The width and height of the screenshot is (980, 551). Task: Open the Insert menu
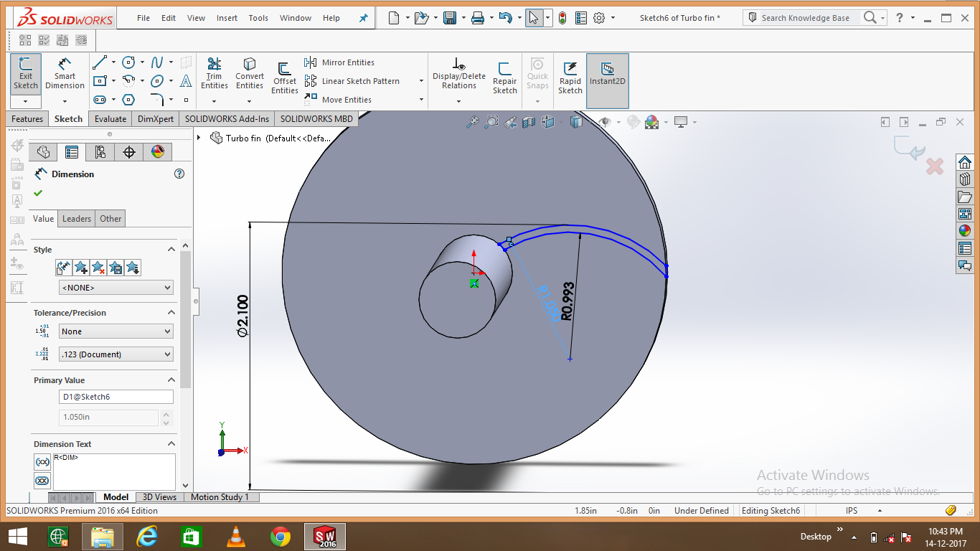[227, 18]
